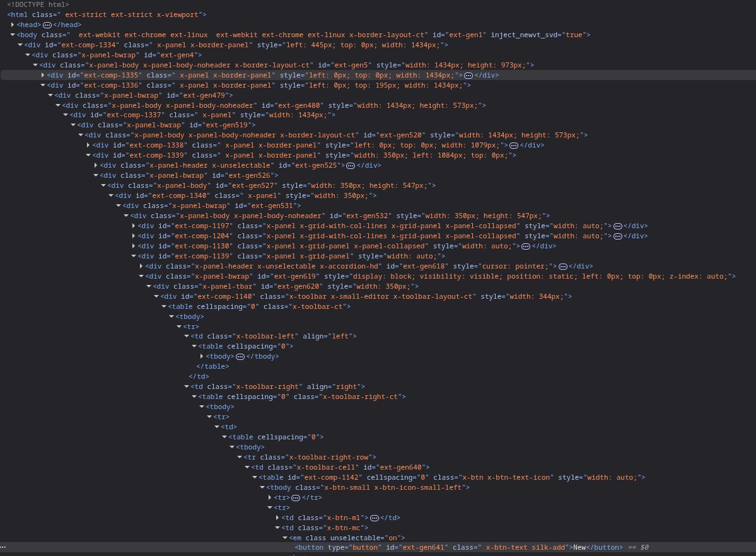Open ellipsis of ext-comp-1130 grid panel
The height and width of the screenshot is (556, 756).
526,246
